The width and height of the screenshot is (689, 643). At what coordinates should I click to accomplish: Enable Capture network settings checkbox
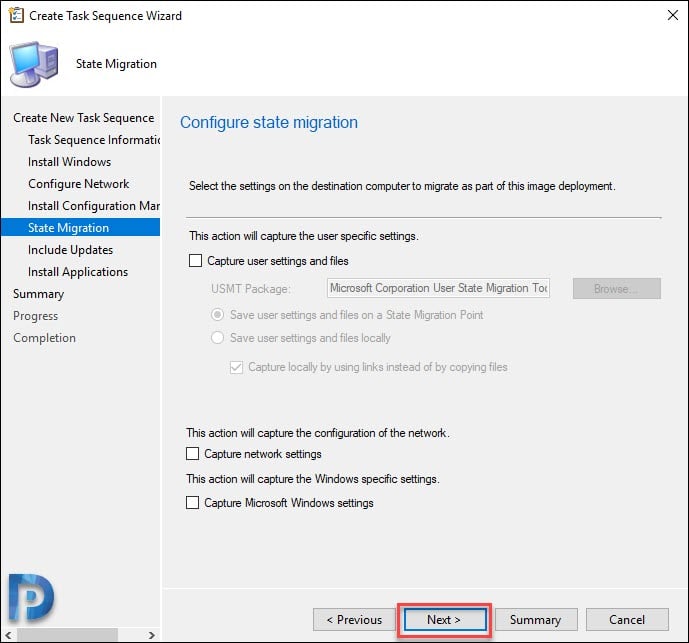(192, 454)
